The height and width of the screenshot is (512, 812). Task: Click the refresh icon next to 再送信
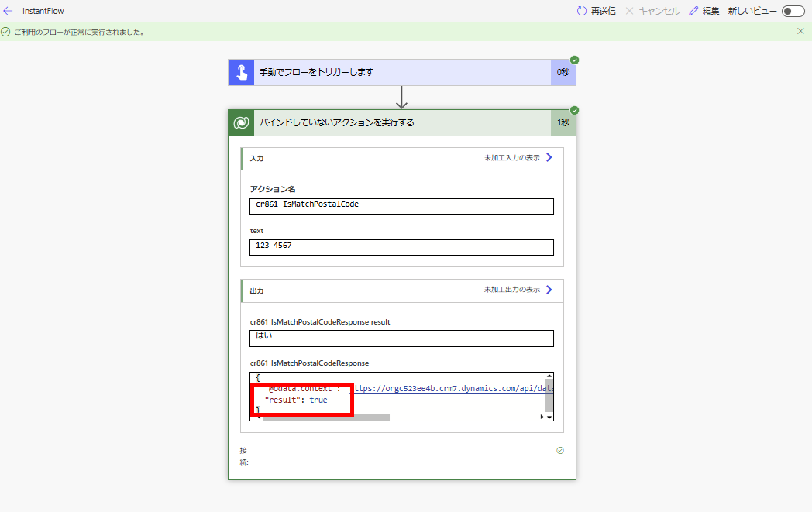(580, 11)
